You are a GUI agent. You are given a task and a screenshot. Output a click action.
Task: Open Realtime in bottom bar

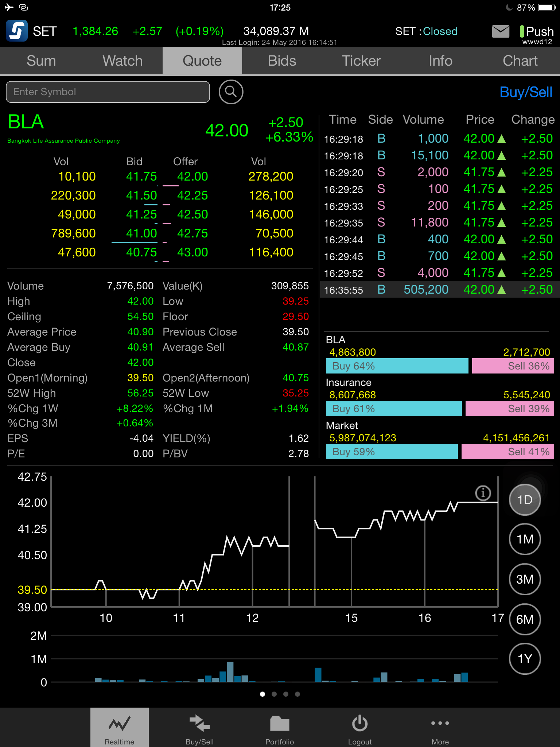[x=119, y=727]
